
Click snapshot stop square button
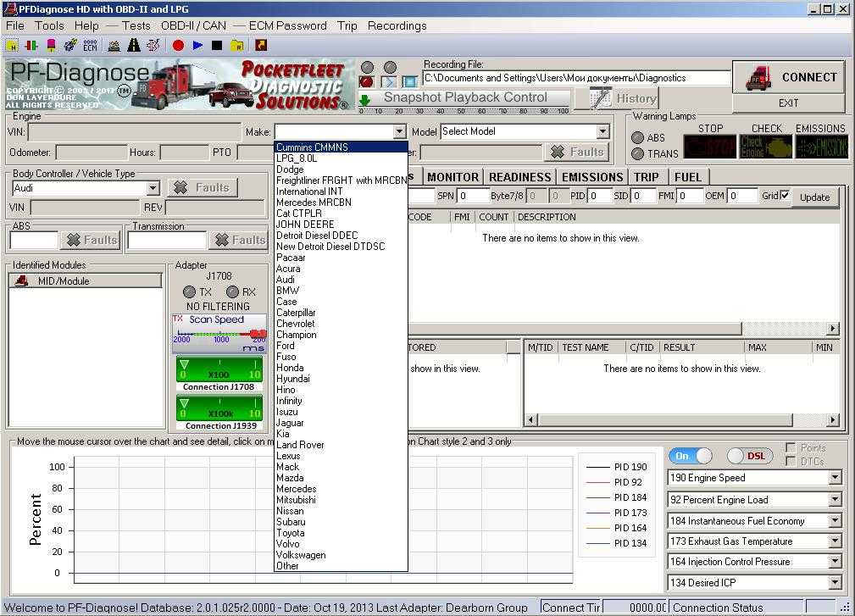coord(409,82)
